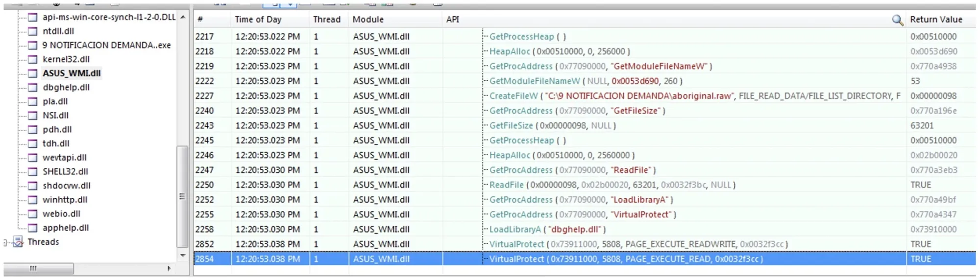Select row 2218 HeapAlloc call
Image resolution: width=980 pixels, height=280 pixels.
pos(585,51)
